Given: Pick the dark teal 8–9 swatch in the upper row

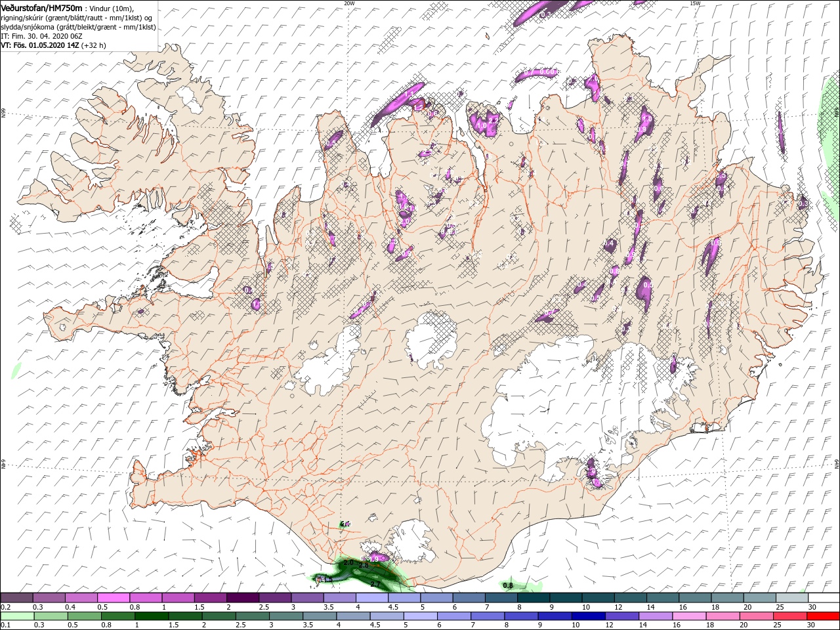Looking at the screenshot, I should click(533, 598).
